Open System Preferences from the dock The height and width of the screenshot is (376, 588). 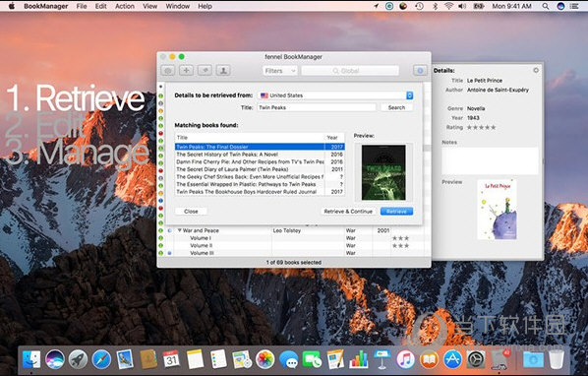point(476,359)
